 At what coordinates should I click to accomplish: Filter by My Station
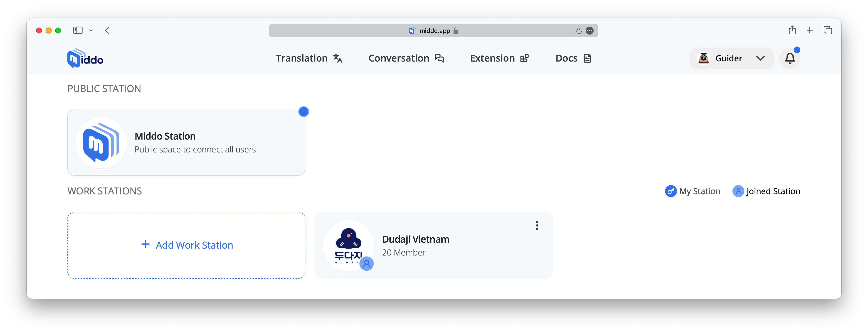point(692,191)
